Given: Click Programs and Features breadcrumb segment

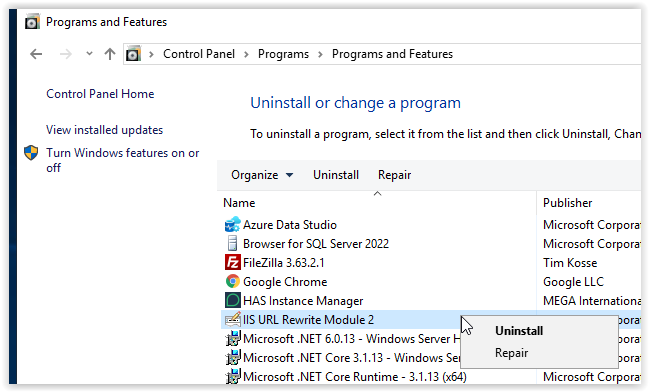Looking at the screenshot, I should click(392, 54).
